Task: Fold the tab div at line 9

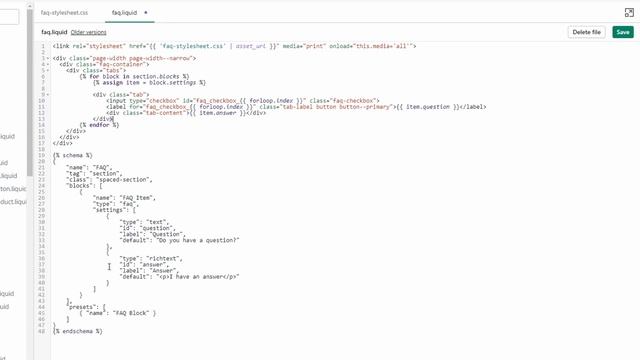Action: (x=48, y=95)
